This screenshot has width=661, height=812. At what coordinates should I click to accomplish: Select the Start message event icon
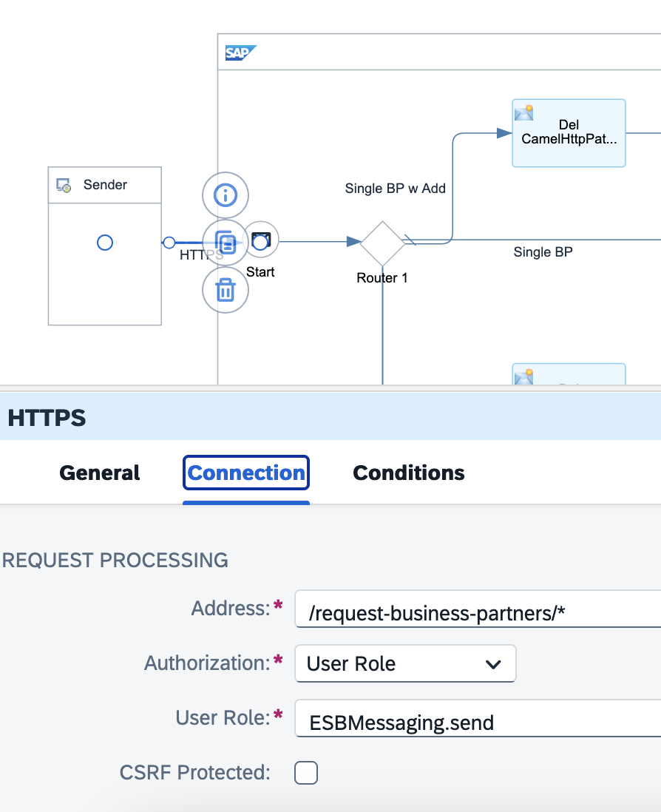[261, 240]
